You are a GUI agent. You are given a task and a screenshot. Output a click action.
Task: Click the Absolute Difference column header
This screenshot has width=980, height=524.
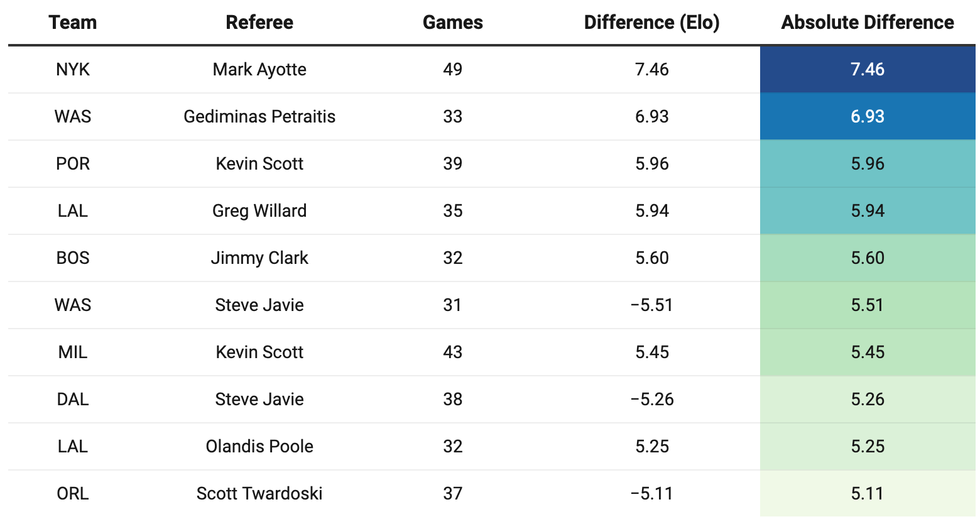(x=868, y=23)
